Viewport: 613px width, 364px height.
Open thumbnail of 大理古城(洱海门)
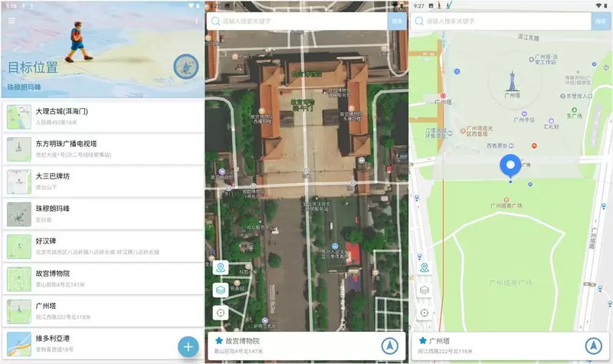18,116
